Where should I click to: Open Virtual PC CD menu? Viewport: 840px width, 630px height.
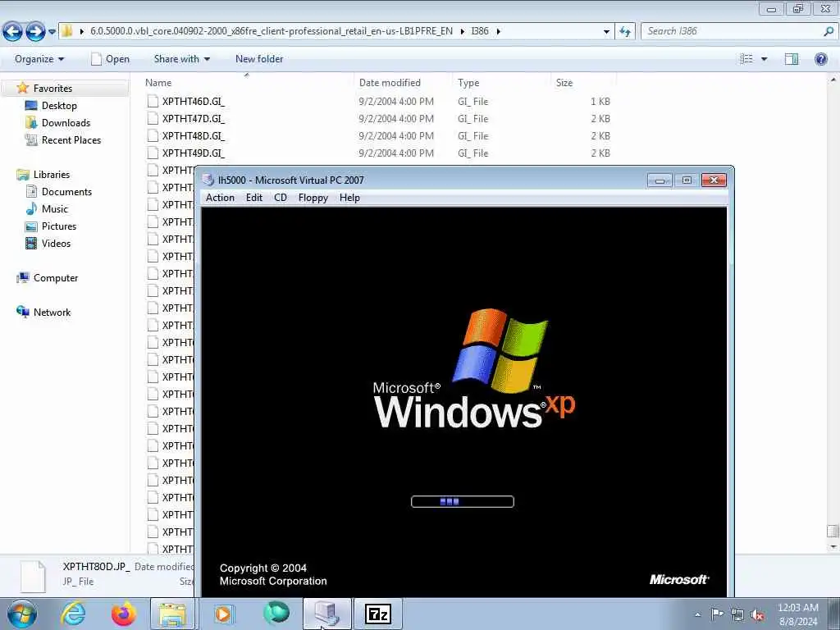coord(281,198)
